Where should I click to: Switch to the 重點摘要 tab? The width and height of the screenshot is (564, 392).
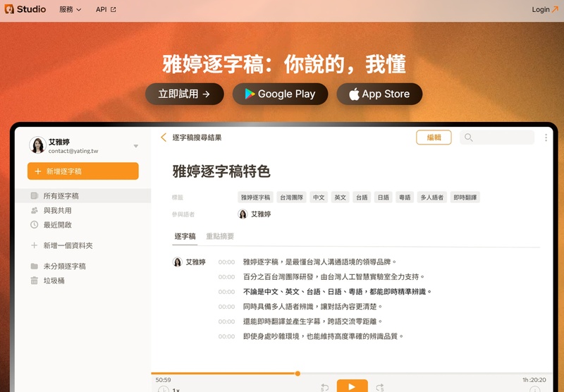coord(220,236)
